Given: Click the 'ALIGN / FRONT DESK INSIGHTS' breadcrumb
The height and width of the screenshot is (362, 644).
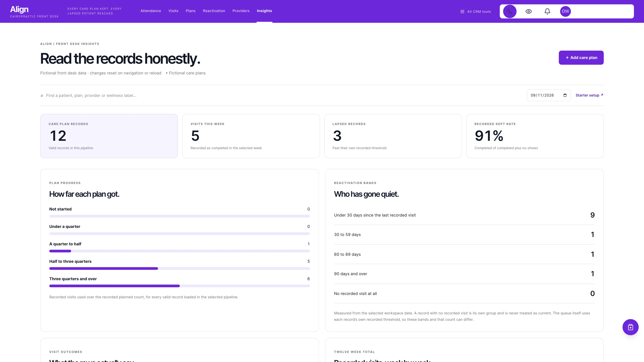Looking at the screenshot, I should pyautogui.click(x=70, y=44).
